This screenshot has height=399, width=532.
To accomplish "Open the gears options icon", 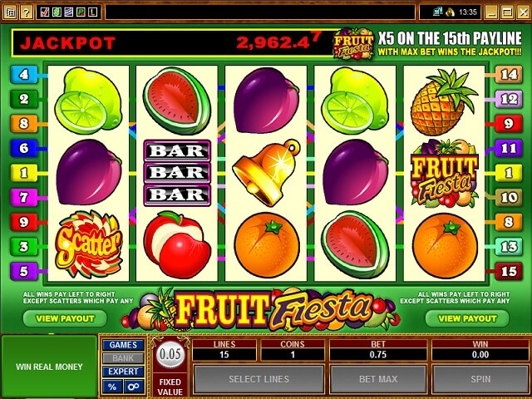I will click(134, 387).
